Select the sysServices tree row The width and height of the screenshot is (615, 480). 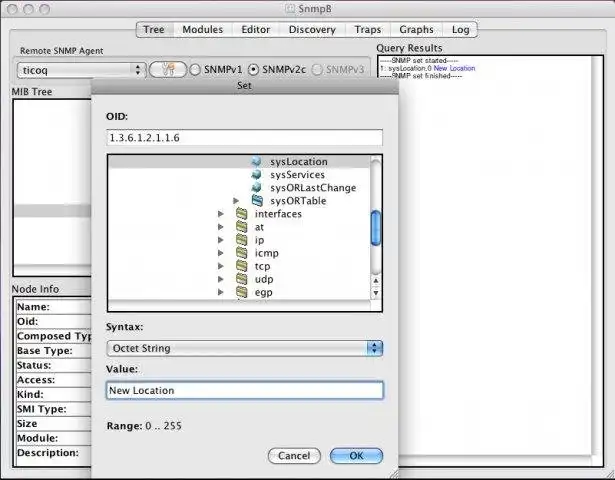[238, 175]
